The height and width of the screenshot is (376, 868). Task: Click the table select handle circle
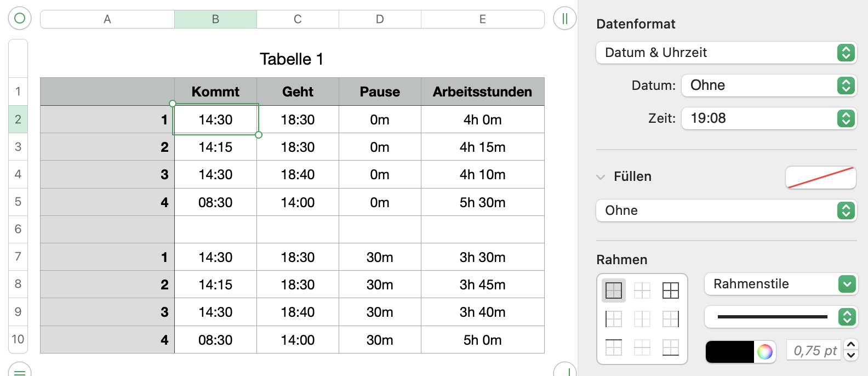coord(20,19)
